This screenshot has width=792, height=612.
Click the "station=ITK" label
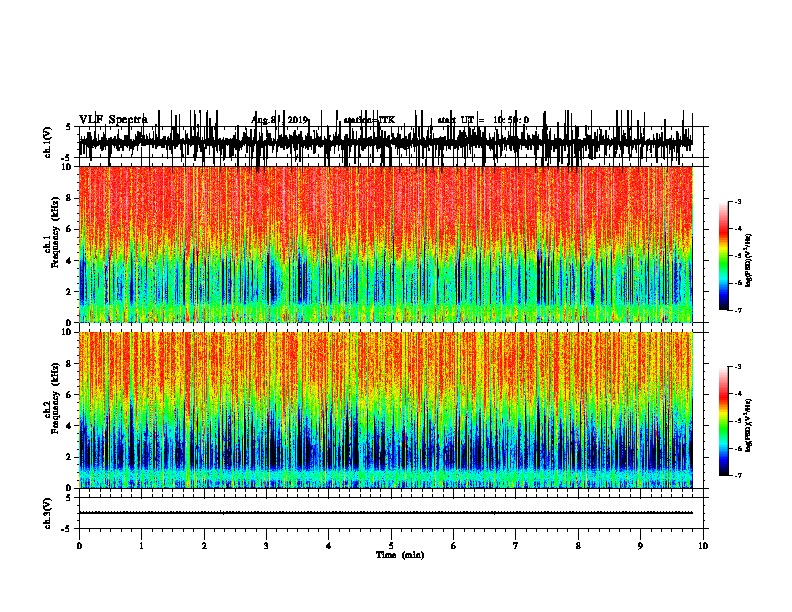click(369, 120)
